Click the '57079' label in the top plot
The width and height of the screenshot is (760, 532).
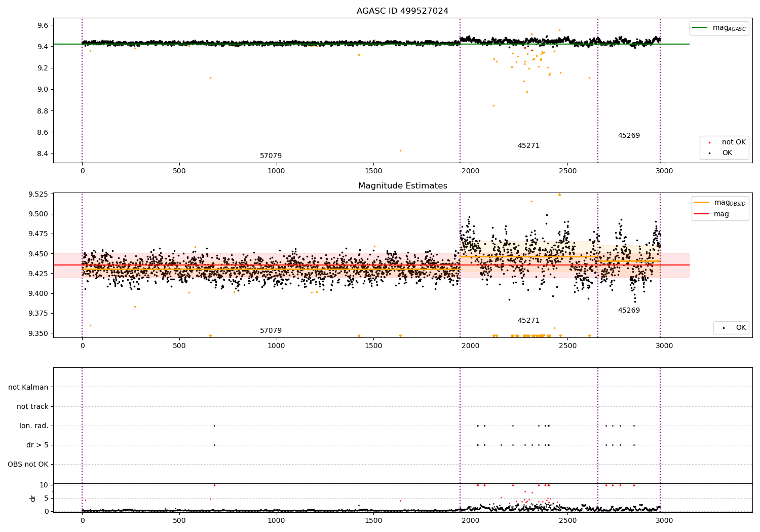coord(271,156)
